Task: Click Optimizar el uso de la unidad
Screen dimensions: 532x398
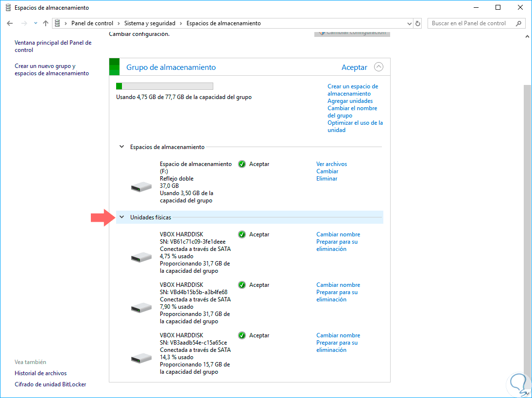Action: click(x=355, y=127)
